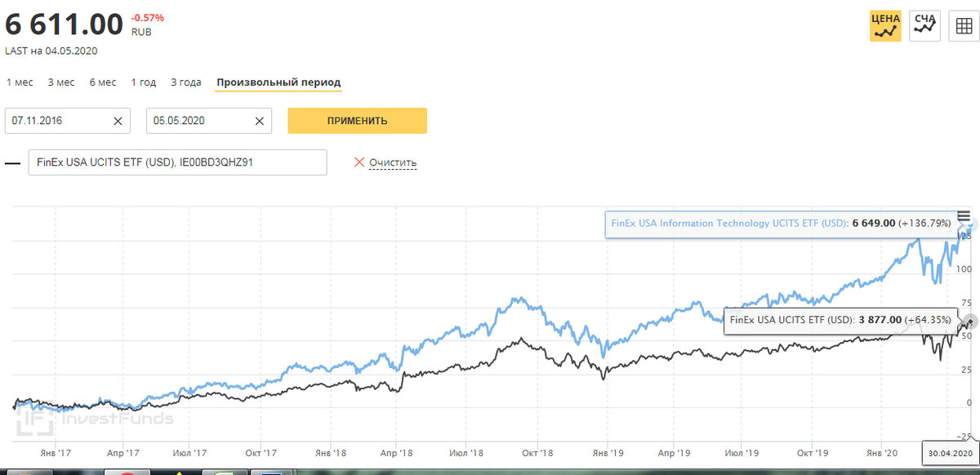Click the Очистить link

click(x=393, y=162)
